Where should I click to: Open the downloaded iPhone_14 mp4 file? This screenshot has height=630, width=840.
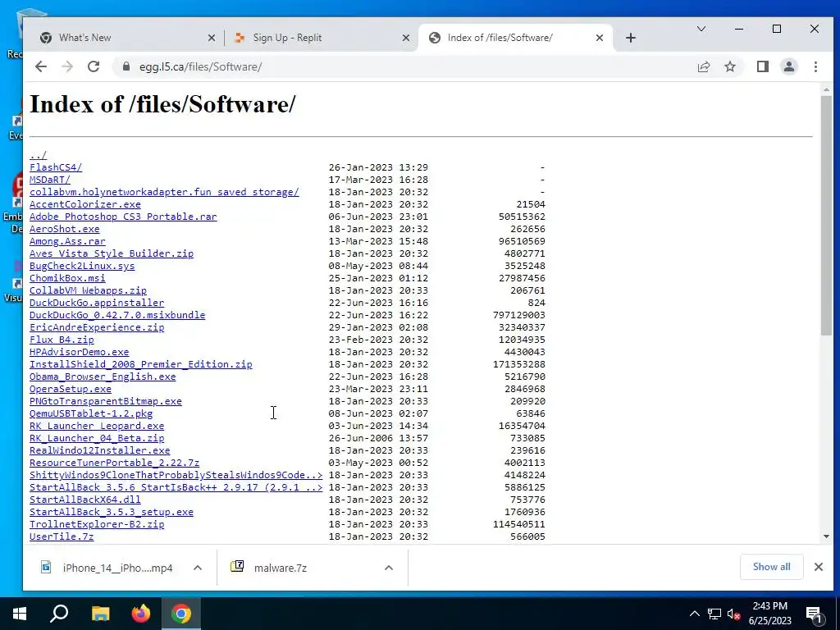109,568
